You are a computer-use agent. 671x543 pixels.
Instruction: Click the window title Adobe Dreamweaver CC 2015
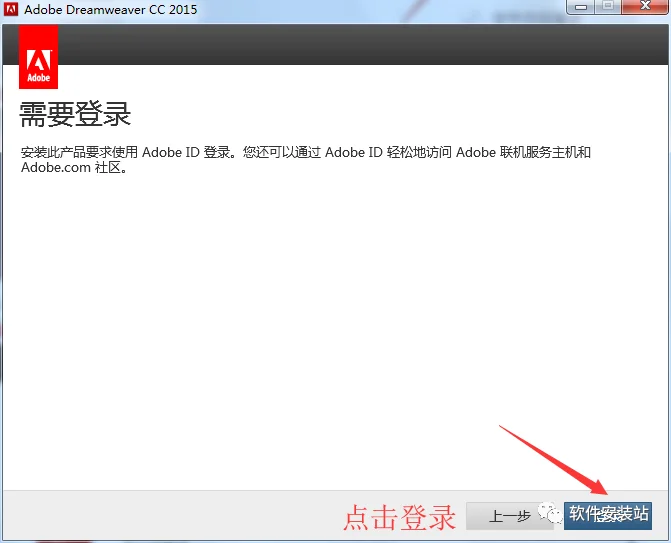[x=111, y=9]
